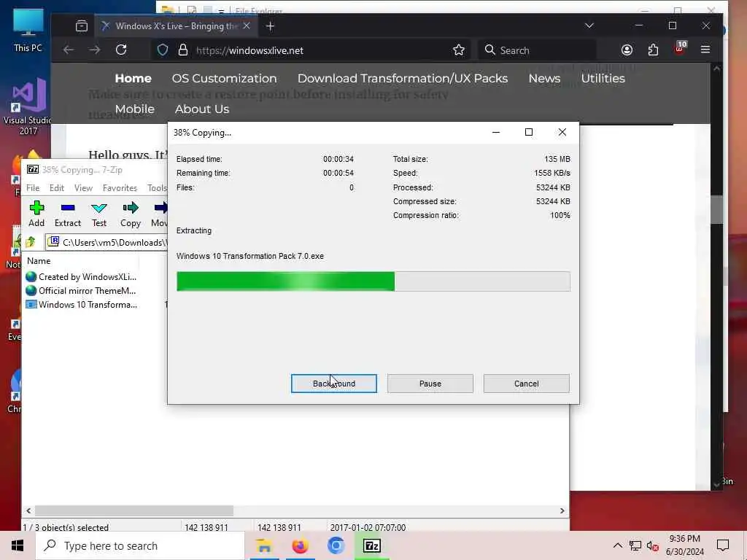
Task: Click the Firefox reload button
Action: tap(121, 50)
